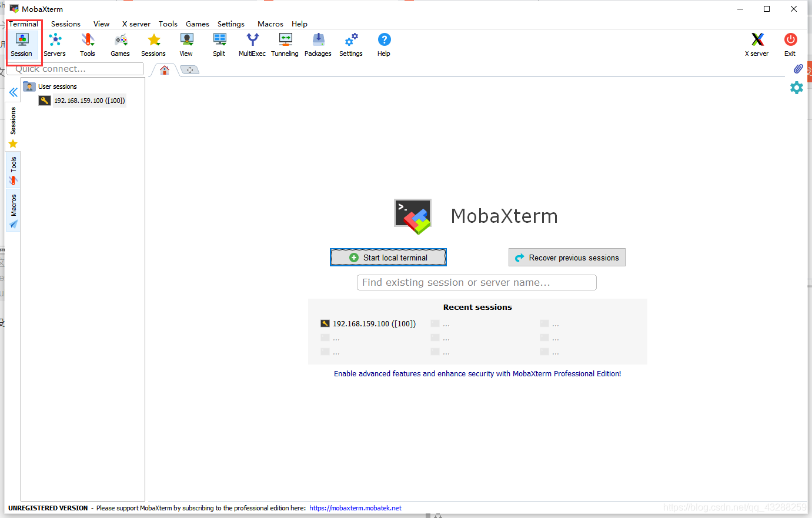
Task: Open the Terminal menu
Action: (24, 24)
